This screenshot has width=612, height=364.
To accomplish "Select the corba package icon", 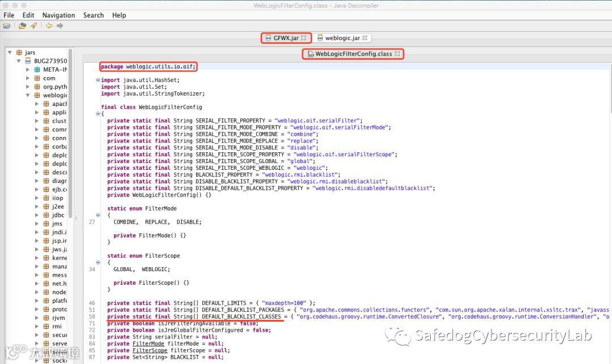I will (x=46, y=147).
